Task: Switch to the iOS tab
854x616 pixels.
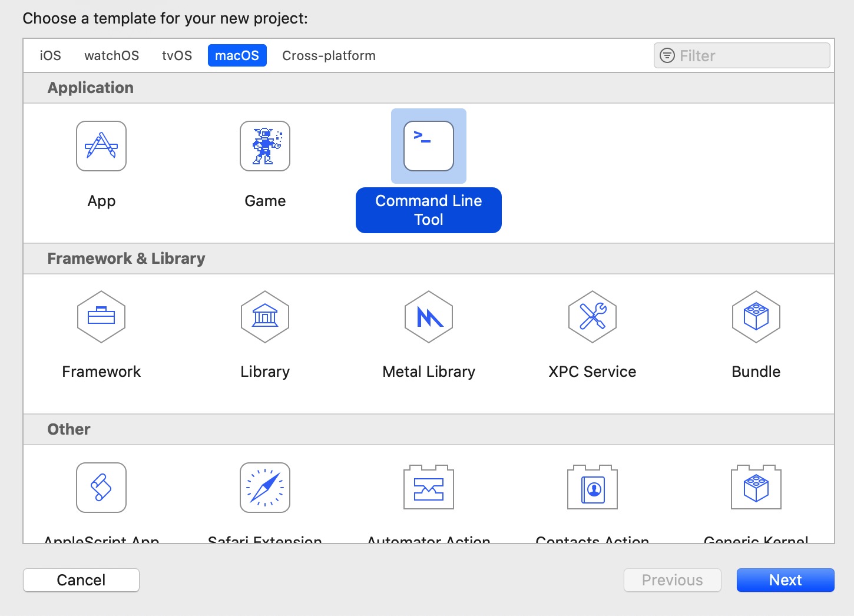Action: 50,55
